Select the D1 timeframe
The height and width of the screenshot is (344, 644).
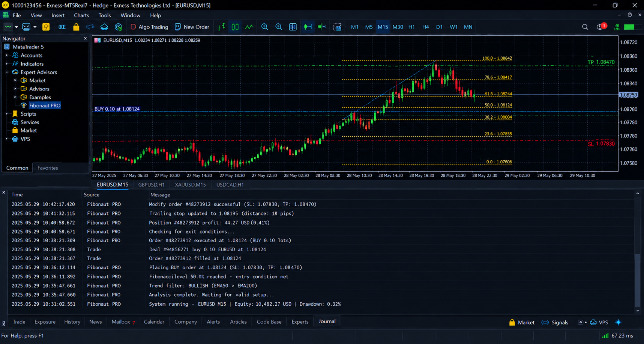(439, 27)
